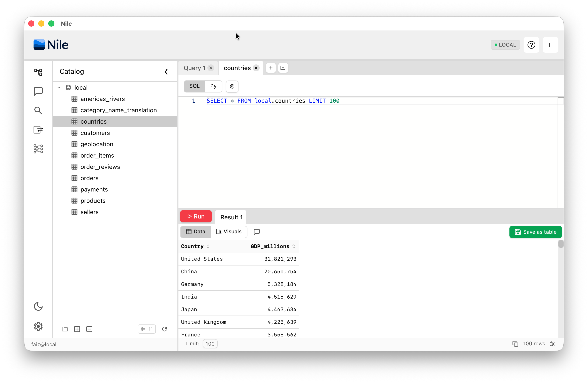588x383 pixels.
Task: Open the debug bug icon in status bar
Action: click(x=553, y=343)
